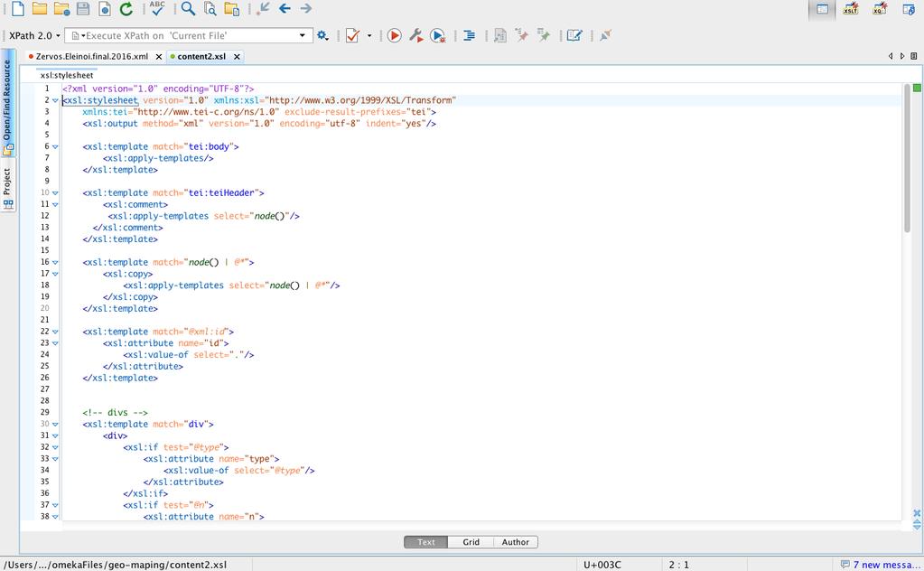Open XPath settings gear menu

[x=322, y=35]
